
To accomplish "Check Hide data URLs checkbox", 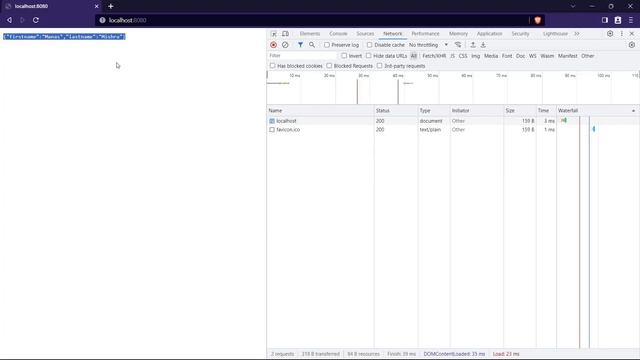I will [369, 56].
